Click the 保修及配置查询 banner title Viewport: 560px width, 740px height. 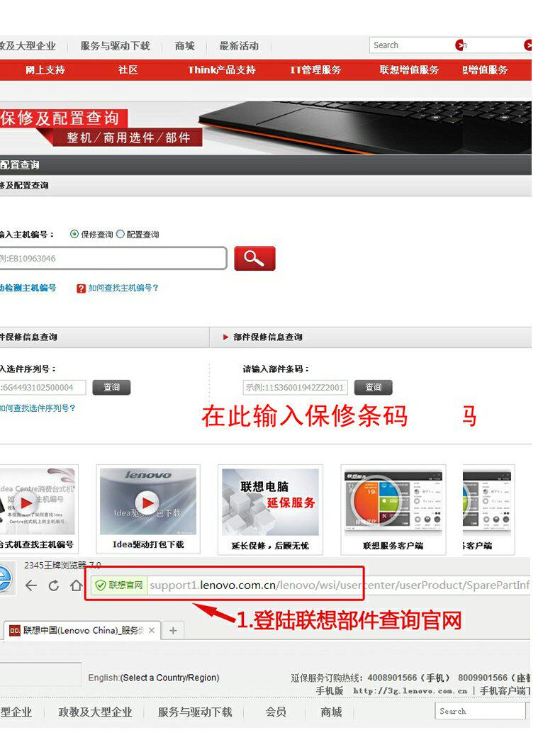click(60, 118)
